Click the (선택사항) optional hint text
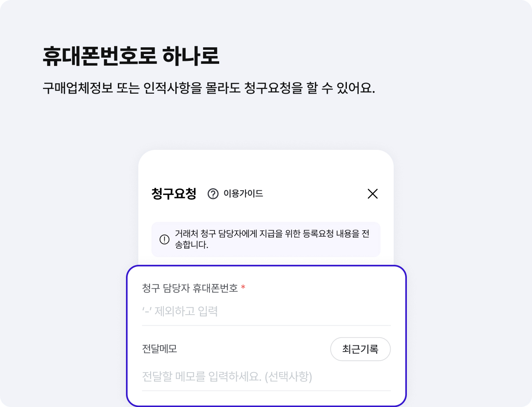Image resolution: width=532 pixels, height=407 pixels. (x=289, y=377)
